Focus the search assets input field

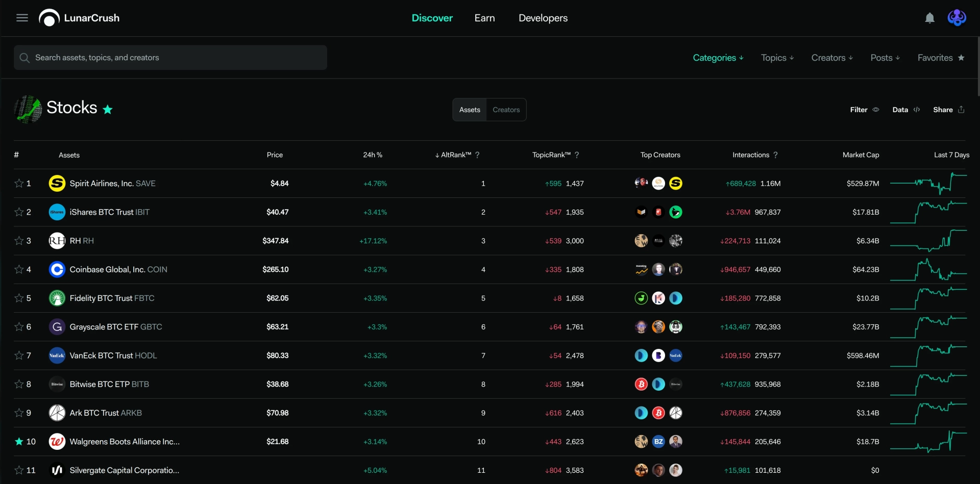(x=170, y=58)
